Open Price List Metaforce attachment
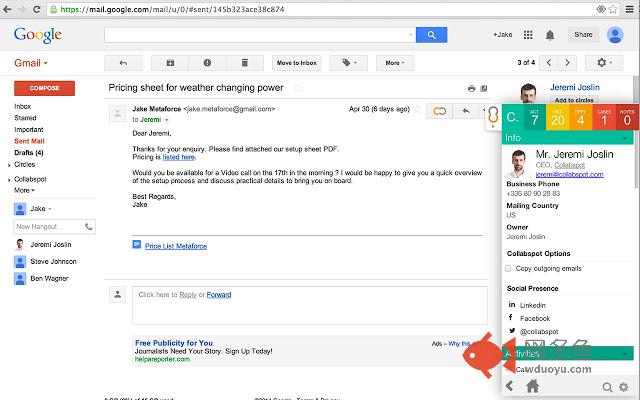Screen dimensions: 640x400 [x=176, y=246]
